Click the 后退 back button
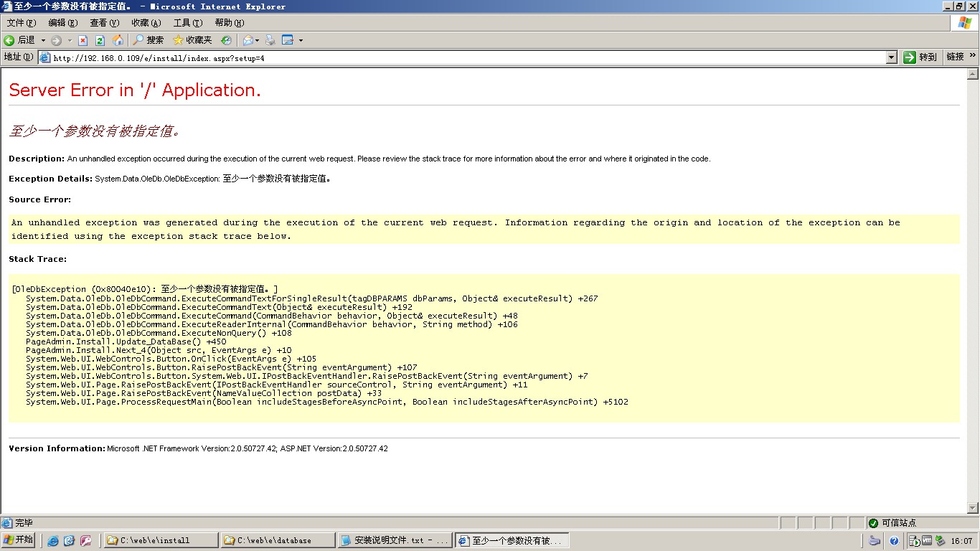The width and height of the screenshot is (980, 551). click(20, 40)
